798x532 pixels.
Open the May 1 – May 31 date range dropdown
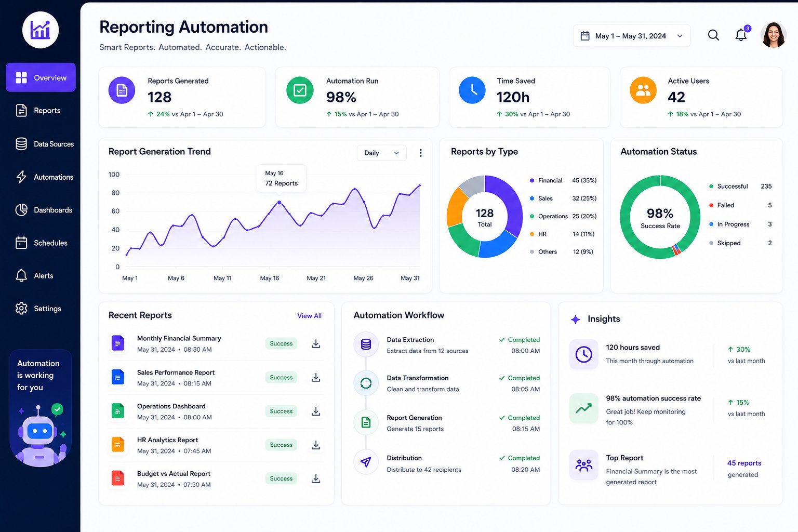coord(632,36)
